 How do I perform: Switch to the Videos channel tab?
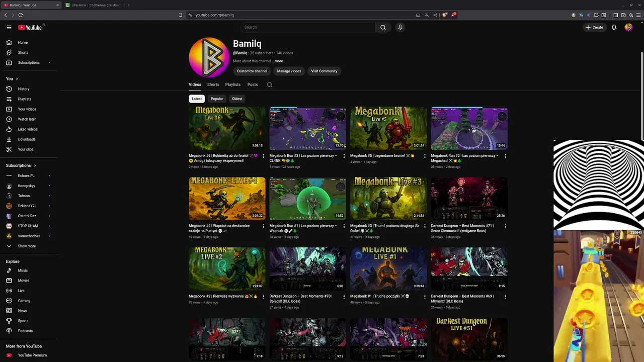(x=195, y=84)
